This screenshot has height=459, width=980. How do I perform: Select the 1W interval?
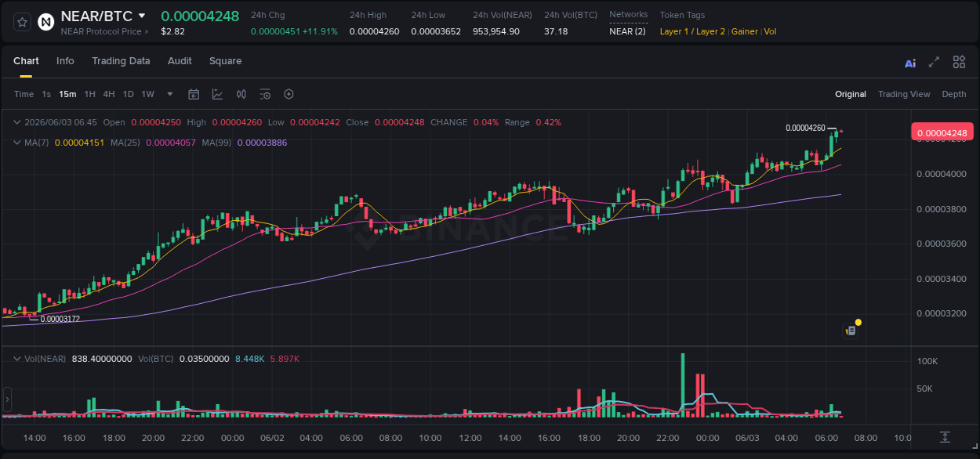click(147, 94)
